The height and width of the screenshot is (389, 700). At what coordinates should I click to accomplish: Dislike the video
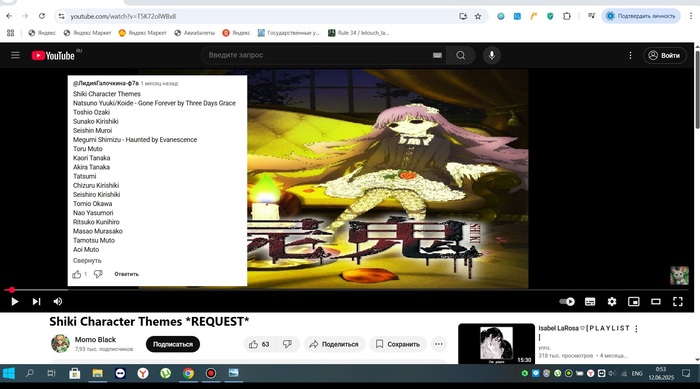[x=287, y=344]
